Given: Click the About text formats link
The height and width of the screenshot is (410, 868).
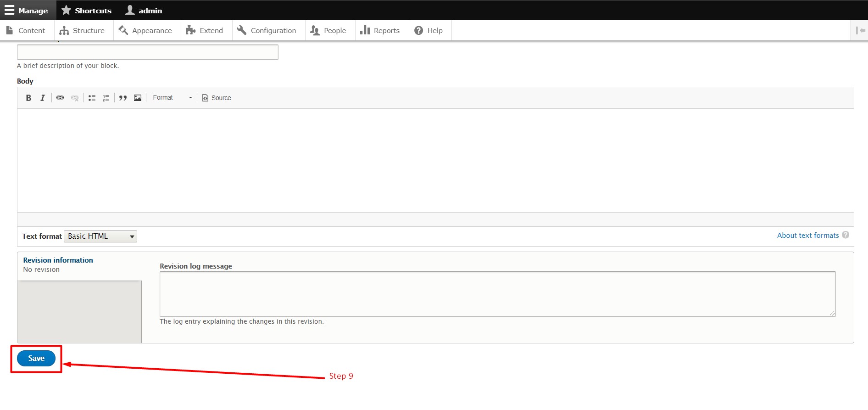Looking at the screenshot, I should [808, 236].
